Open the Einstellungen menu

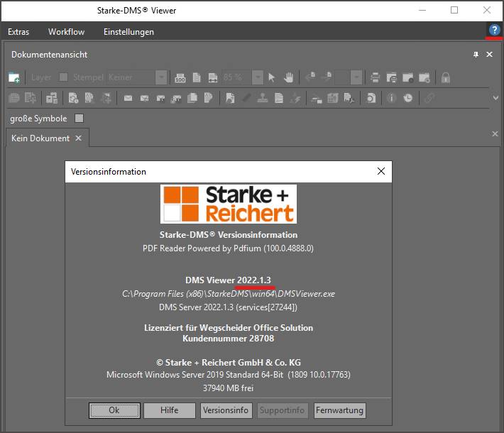(128, 32)
